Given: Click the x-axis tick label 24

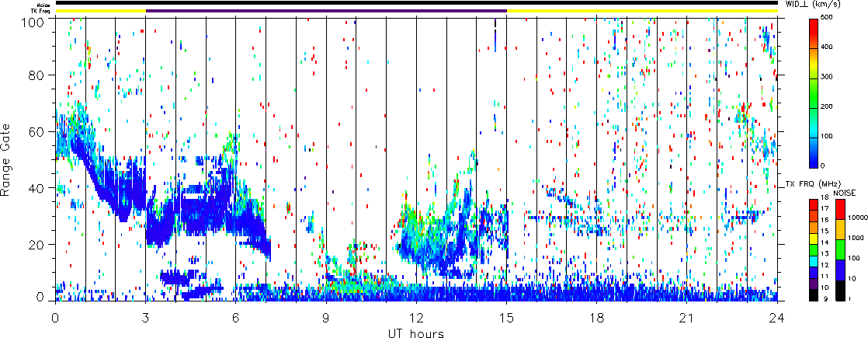Looking at the screenshot, I should click(x=777, y=318).
